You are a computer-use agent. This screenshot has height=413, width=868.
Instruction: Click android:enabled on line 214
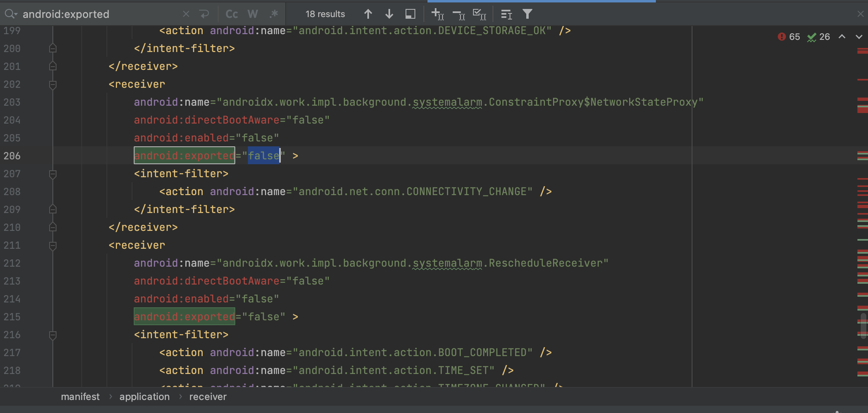(182, 299)
